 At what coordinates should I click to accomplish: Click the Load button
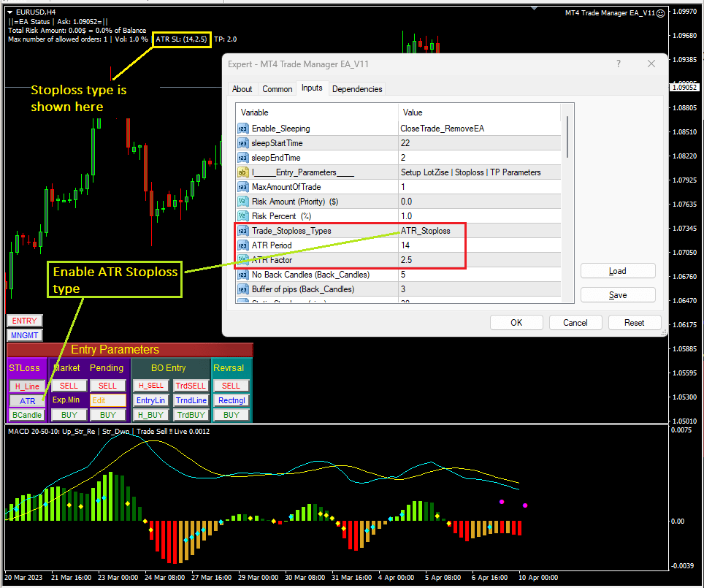pyautogui.click(x=617, y=271)
